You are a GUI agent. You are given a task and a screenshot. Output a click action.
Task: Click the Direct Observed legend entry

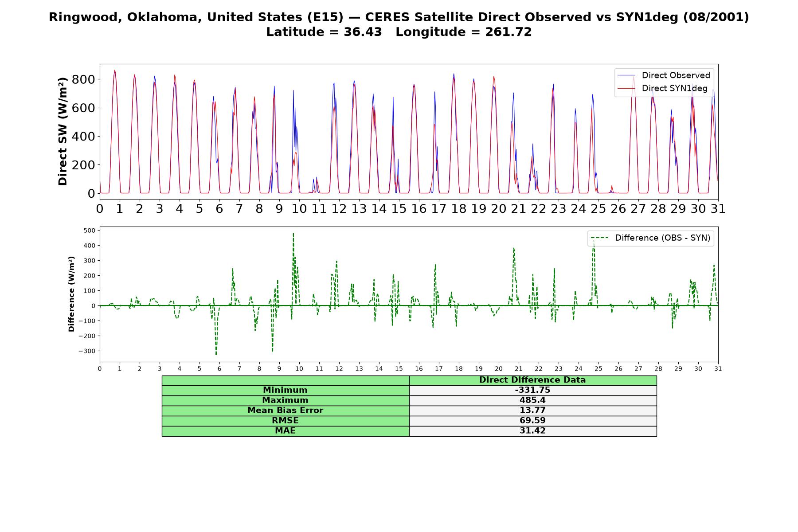(x=664, y=75)
